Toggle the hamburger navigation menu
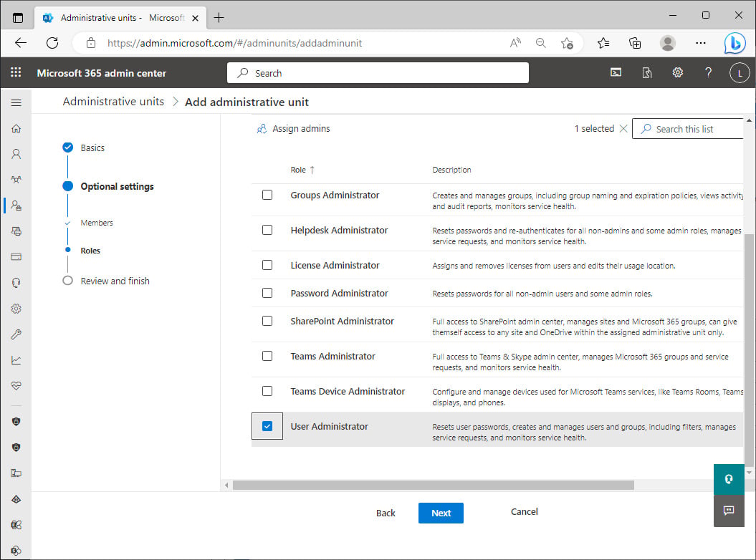 (16, 102)
